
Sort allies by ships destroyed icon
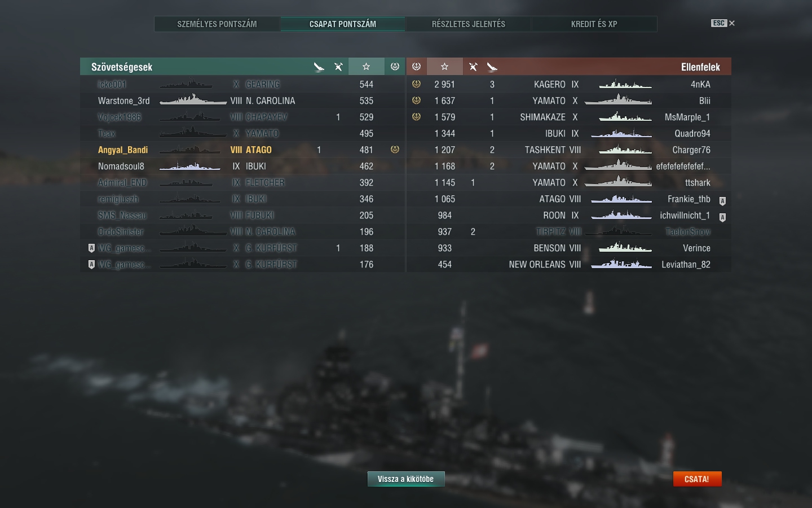click(338, 67)
